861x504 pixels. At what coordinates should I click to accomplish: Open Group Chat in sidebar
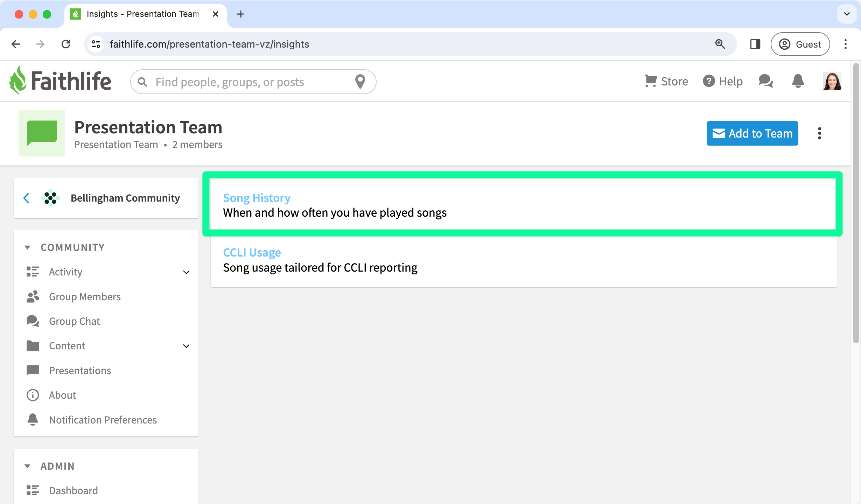coord(74,321)
